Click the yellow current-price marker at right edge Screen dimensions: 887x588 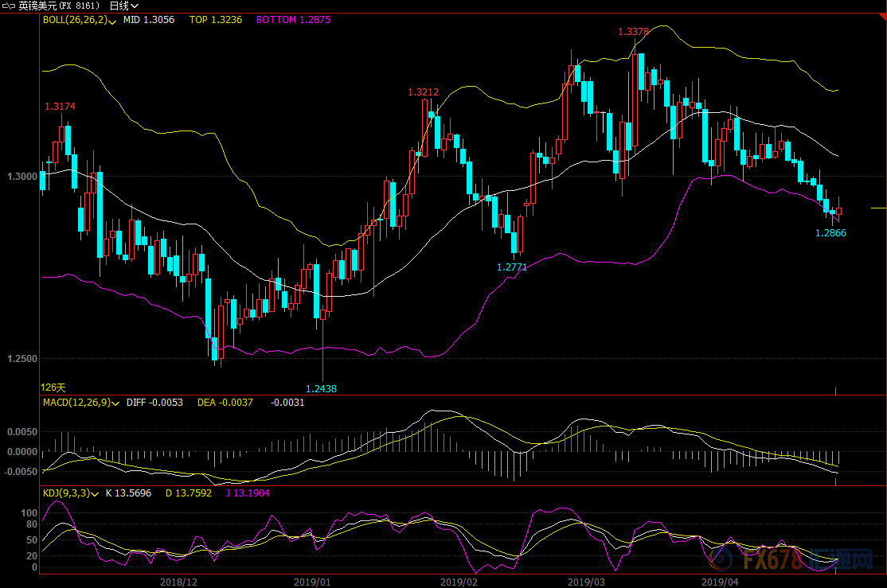(878, 208)
